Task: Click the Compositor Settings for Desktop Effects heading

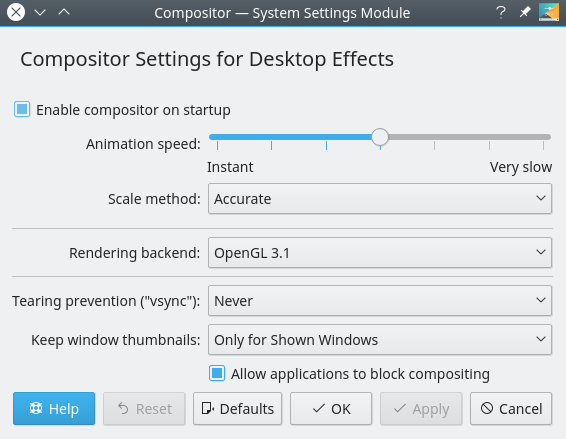Action: pos(207,59)
